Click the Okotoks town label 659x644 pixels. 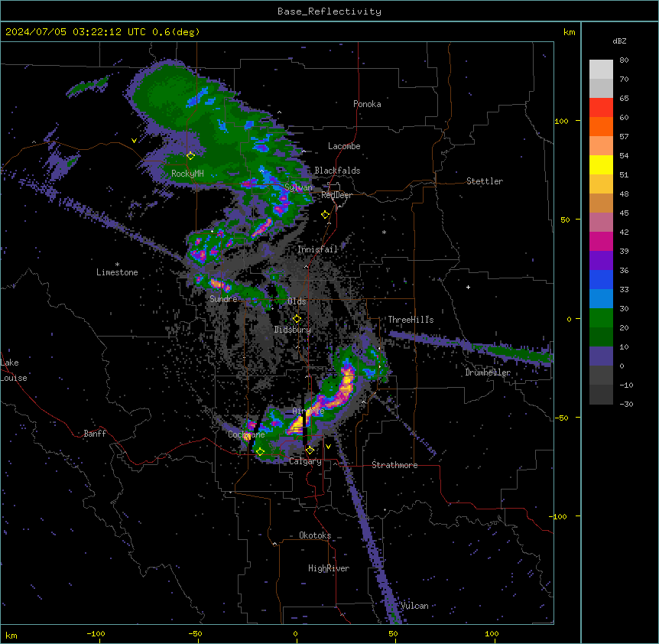[x=315, y=535]
